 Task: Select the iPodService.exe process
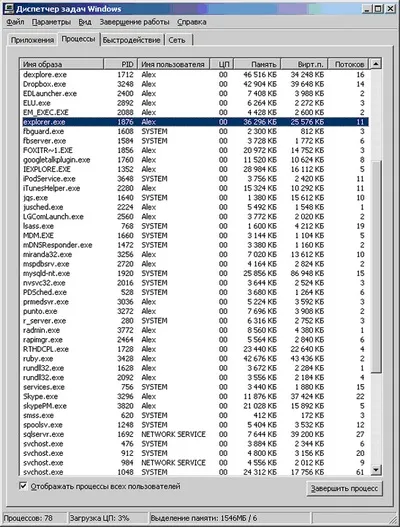pos(194,178)
